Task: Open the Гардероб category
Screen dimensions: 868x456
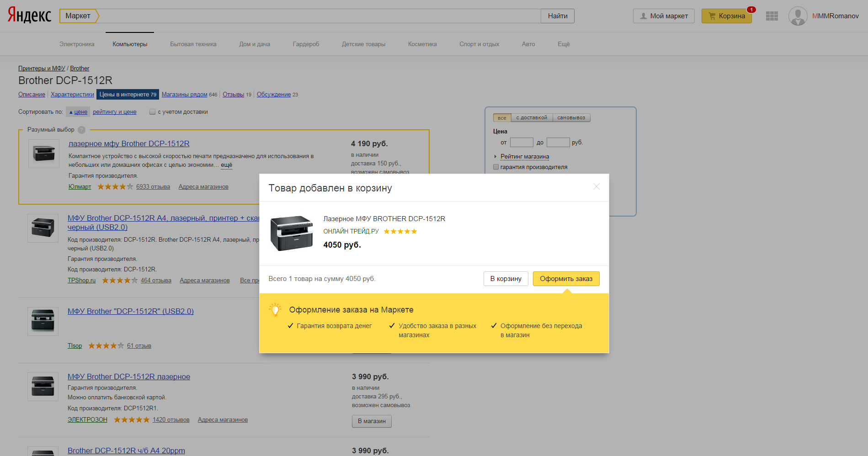Action: point(306,44)
